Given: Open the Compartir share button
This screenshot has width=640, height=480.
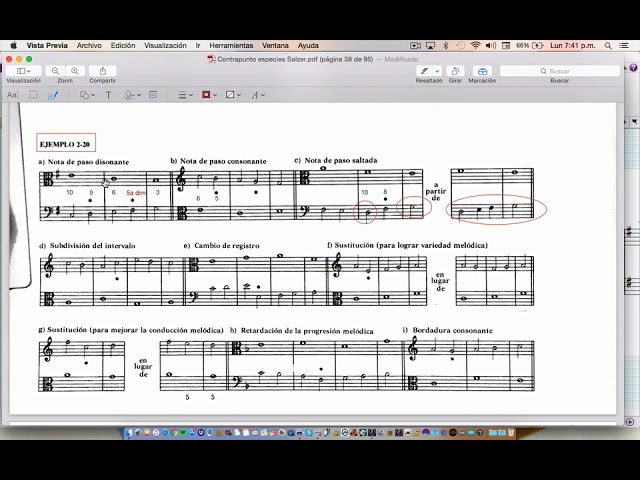Looking at the screenshot, I should (x=102, y=71).
